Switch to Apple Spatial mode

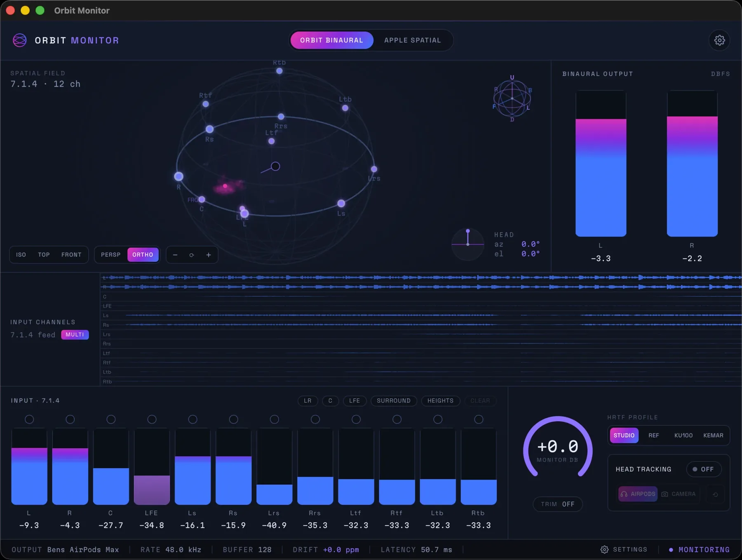point(413,40)
